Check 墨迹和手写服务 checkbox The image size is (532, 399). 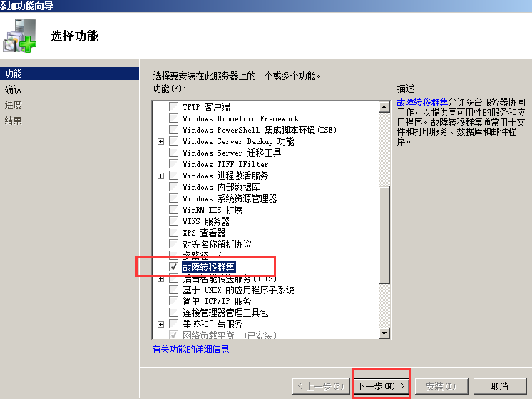[174, 324]
